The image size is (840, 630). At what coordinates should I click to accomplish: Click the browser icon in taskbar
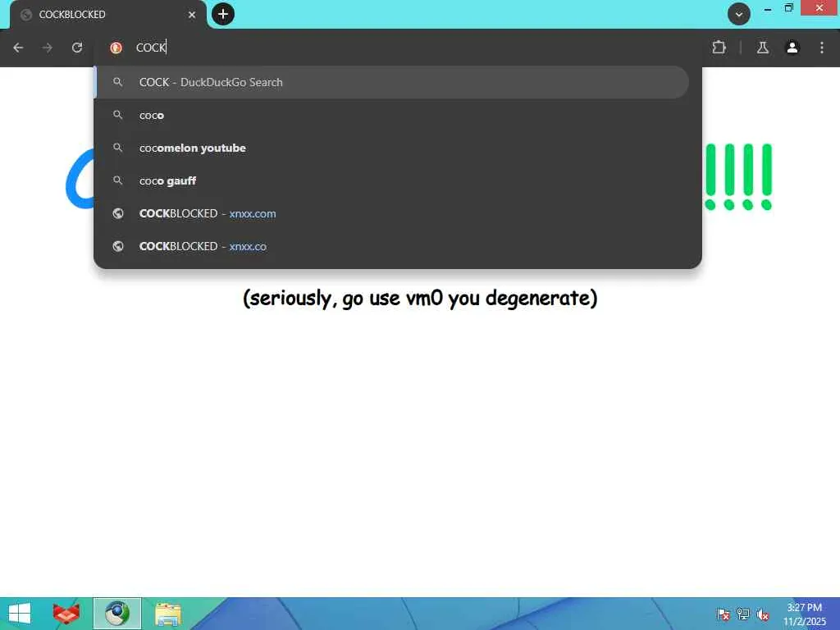(117, 614)
